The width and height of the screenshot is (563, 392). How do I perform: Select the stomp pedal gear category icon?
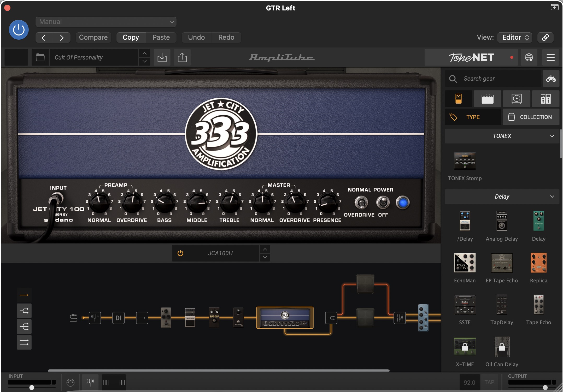(x=459, y=99)
